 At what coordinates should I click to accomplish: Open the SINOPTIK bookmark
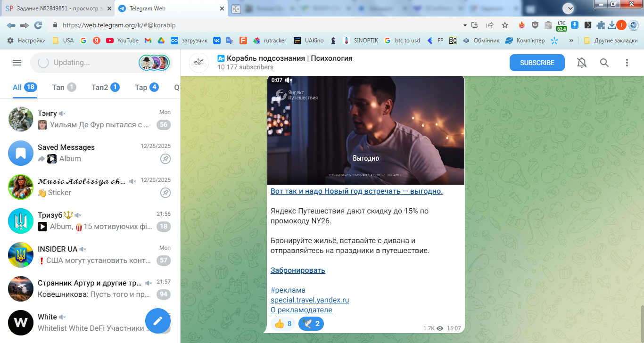click(x=361, y=41)
